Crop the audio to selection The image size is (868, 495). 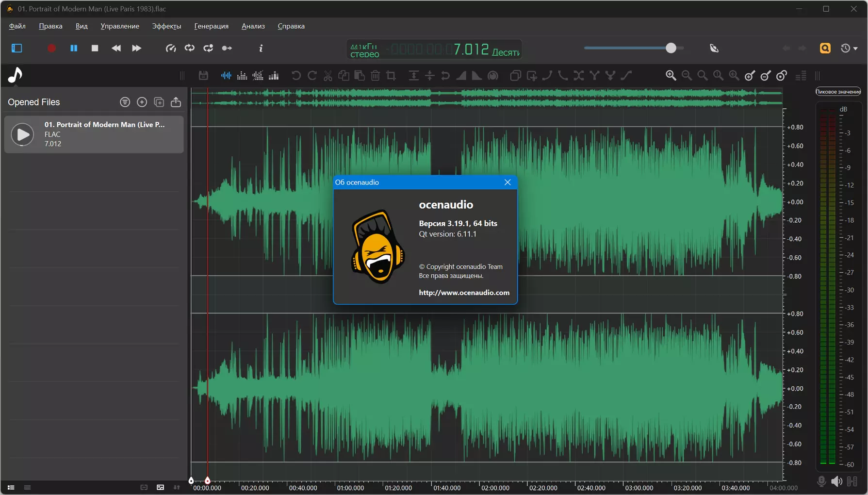[x=391, y=75]
